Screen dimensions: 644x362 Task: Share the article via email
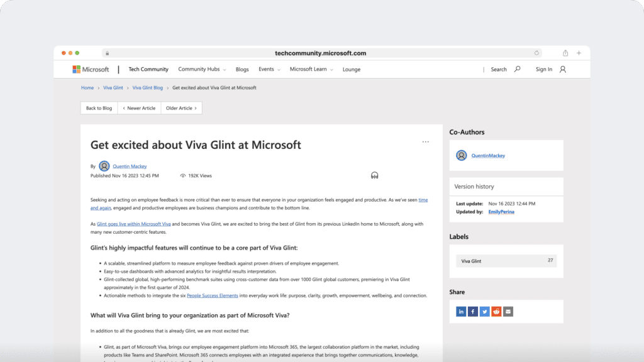coord(508,311)
